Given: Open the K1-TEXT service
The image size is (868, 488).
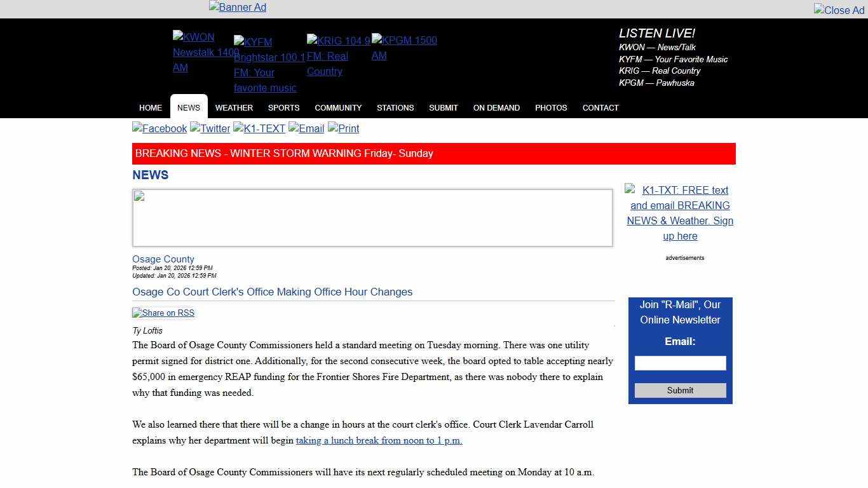Looking at the screenshot, I should pyautogui.click(x=259, y=128).
